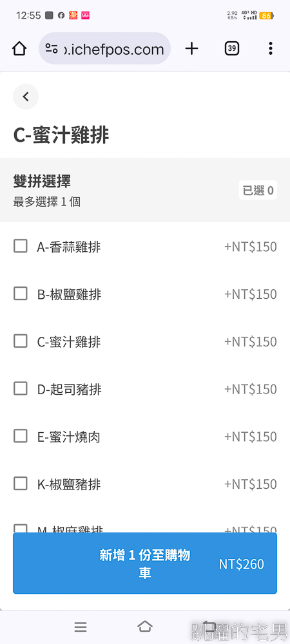Open the tab switcher showing 39
The width and height of the screenshot is (290, 644).
[231, 49]
